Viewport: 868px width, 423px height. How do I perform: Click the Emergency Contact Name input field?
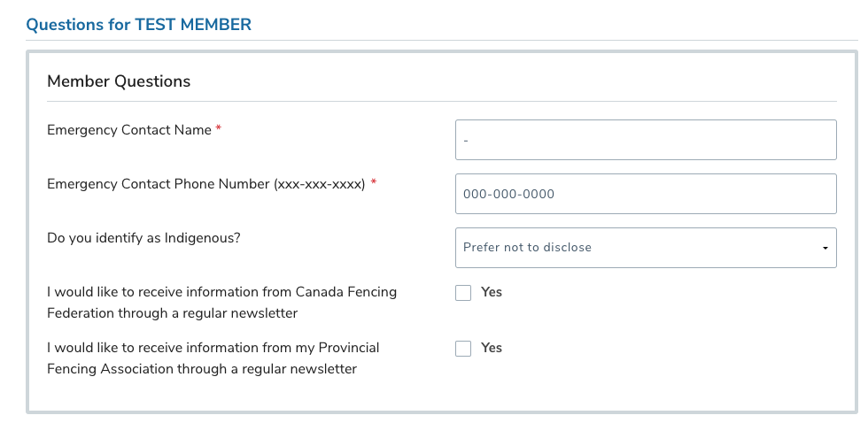coord(646,140)
